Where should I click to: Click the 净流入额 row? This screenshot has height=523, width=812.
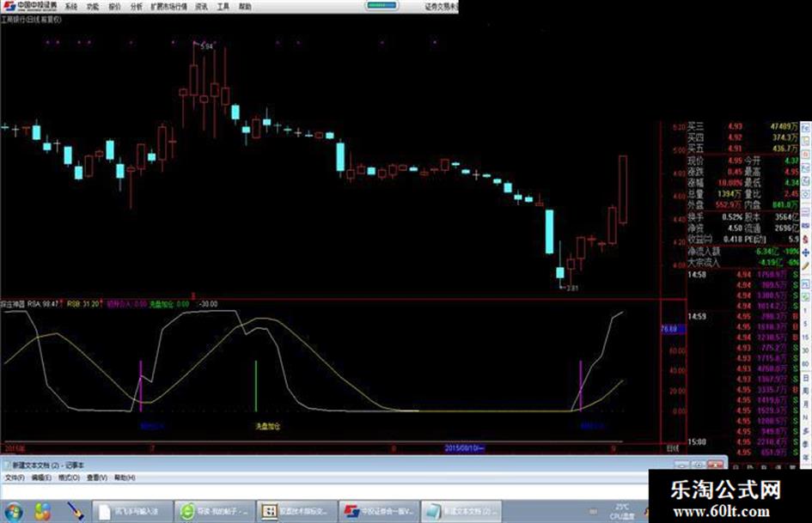pos(742,251)
